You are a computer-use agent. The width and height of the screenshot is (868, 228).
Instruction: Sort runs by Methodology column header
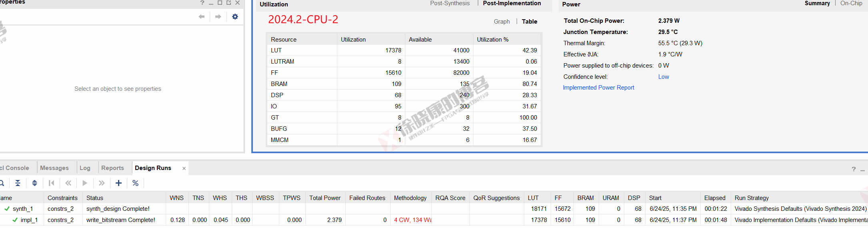click(x=411, y=198)
